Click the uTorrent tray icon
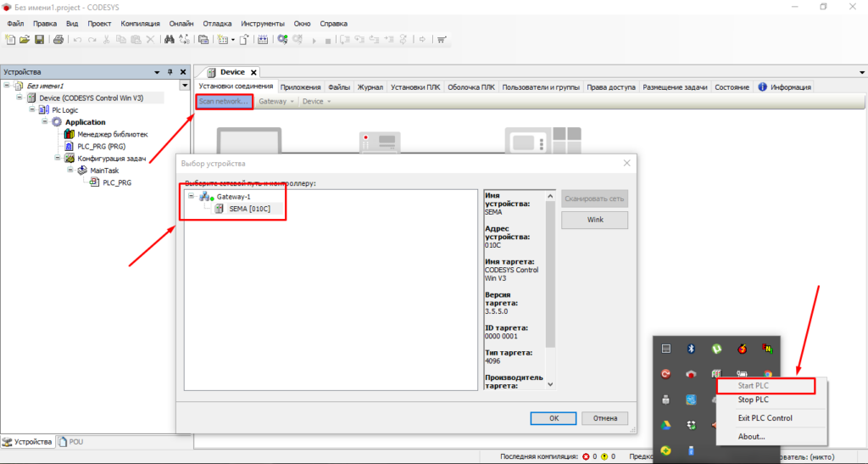868x464 pixels. [x=716, y=349]
